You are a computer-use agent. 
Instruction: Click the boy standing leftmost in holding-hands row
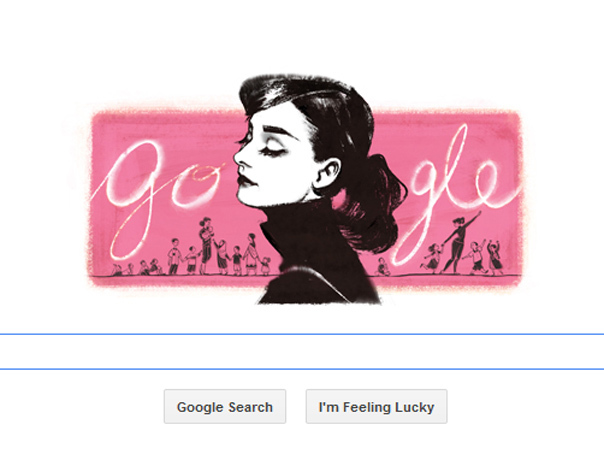(x=174, y=256)
